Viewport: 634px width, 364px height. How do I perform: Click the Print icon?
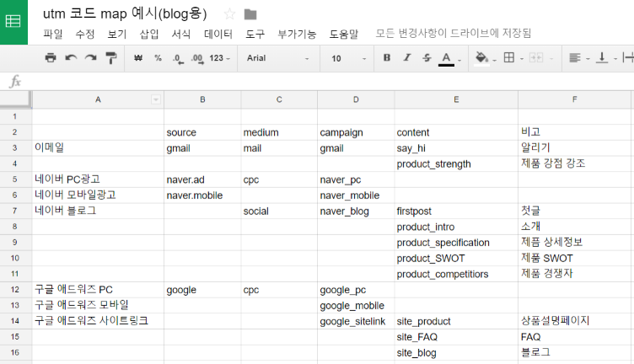click(x=51, y=58)
